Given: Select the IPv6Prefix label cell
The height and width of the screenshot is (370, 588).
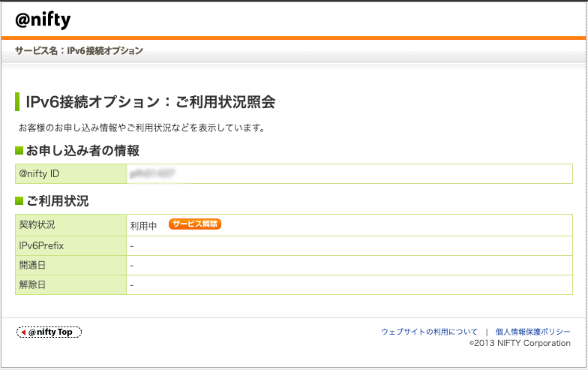Looking at the screenshot, I should click(x=70, y=246).
